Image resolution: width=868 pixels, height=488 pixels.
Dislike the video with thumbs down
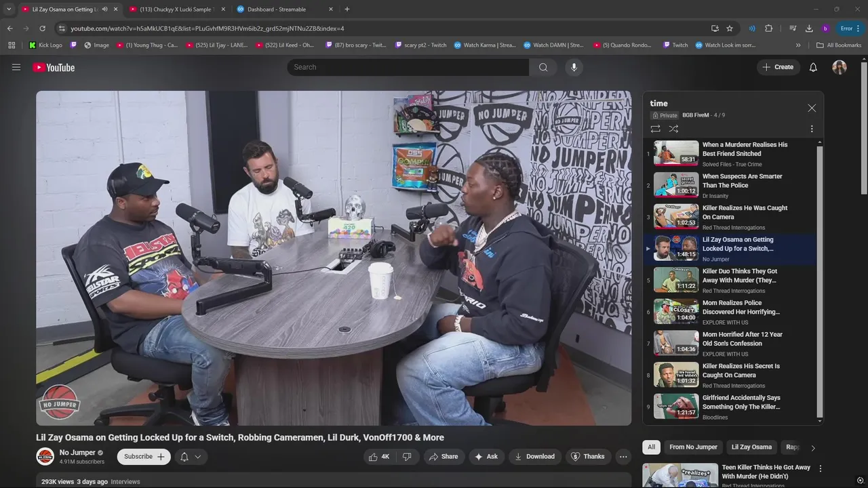[407, 457]
